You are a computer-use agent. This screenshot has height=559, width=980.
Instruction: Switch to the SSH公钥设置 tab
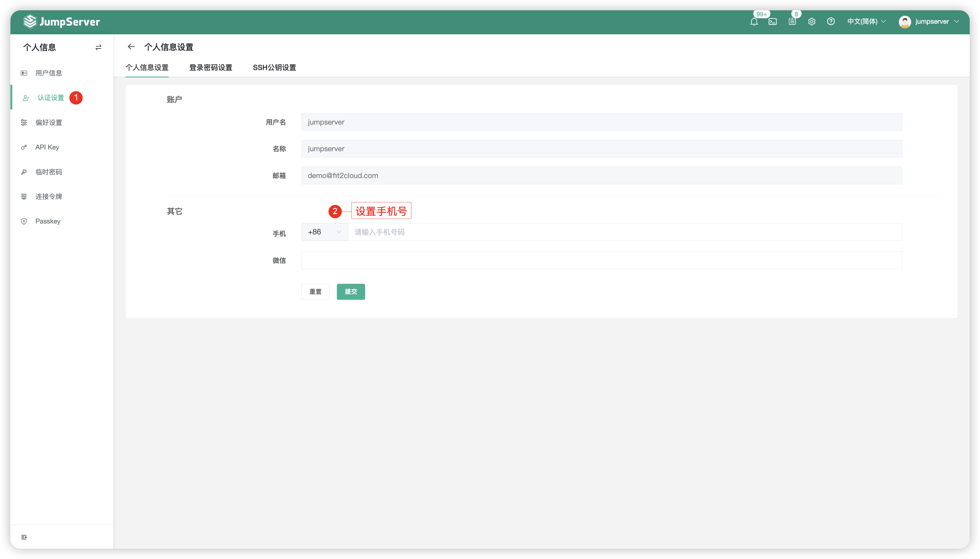pyautogui.click(x=274, y=67)
